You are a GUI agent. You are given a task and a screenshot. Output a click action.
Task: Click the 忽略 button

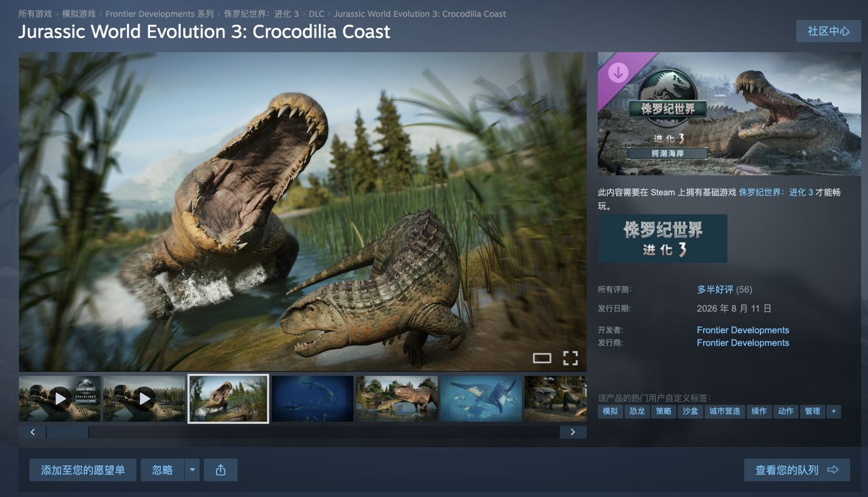162,470
